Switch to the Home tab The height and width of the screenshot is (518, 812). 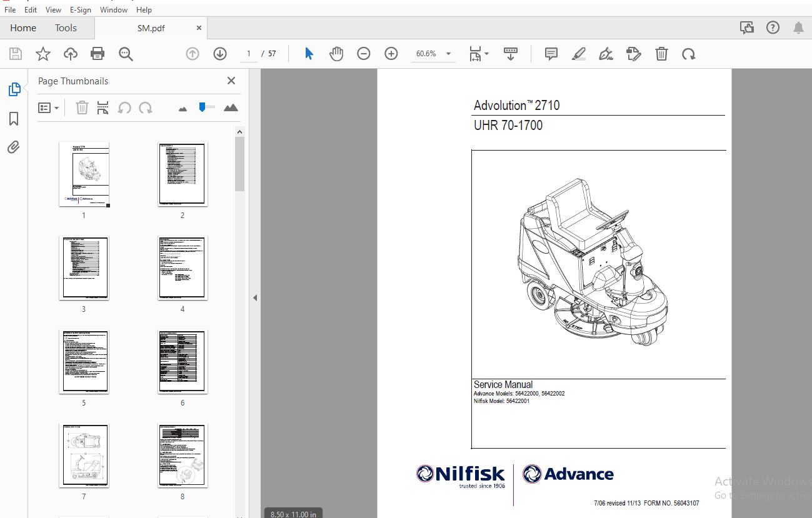(23, 27)
